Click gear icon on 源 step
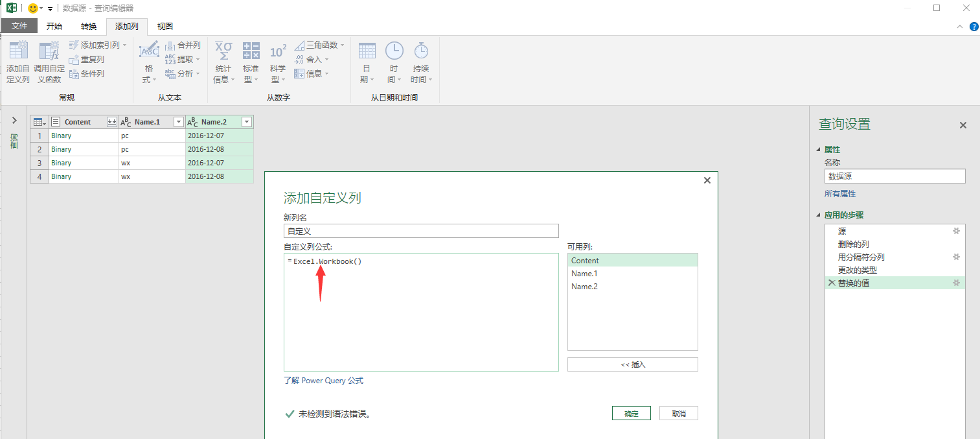 pos(955,231)
